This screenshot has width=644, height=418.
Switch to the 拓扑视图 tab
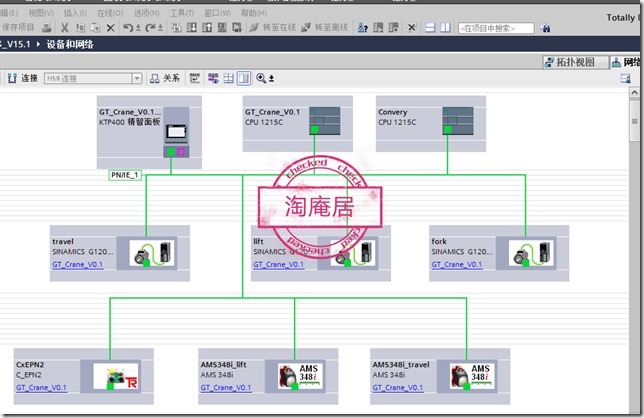pos(575,62)
